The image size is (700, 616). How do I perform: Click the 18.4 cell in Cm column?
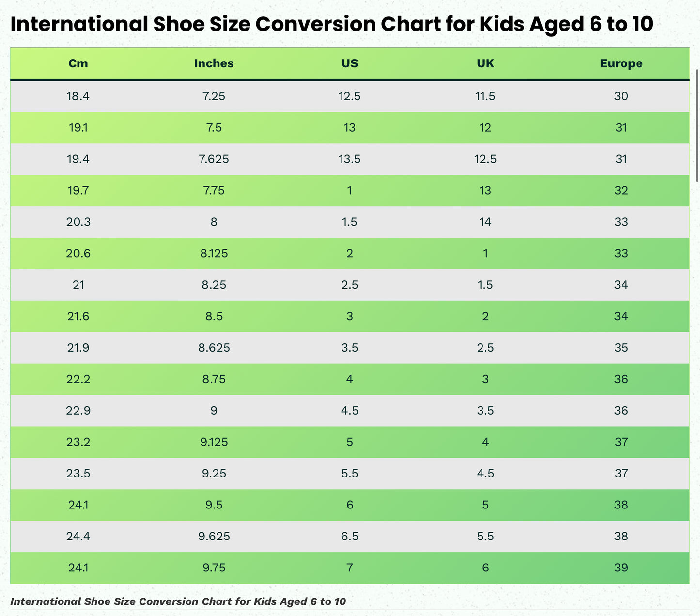coord(78,96)
